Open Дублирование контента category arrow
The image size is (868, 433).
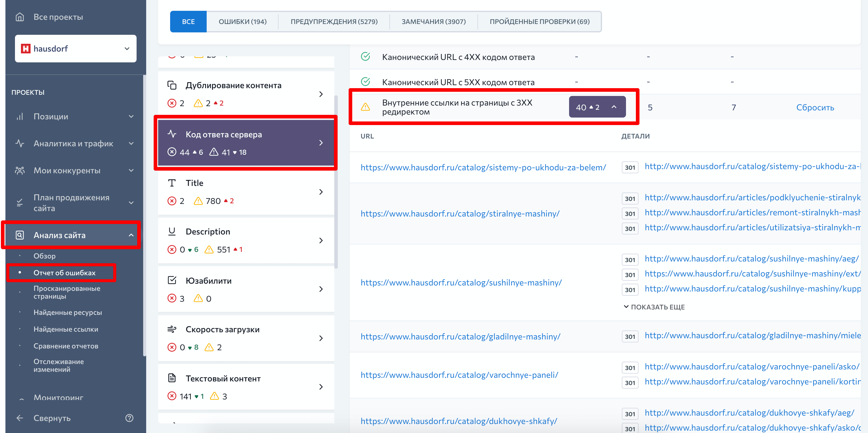321,94
